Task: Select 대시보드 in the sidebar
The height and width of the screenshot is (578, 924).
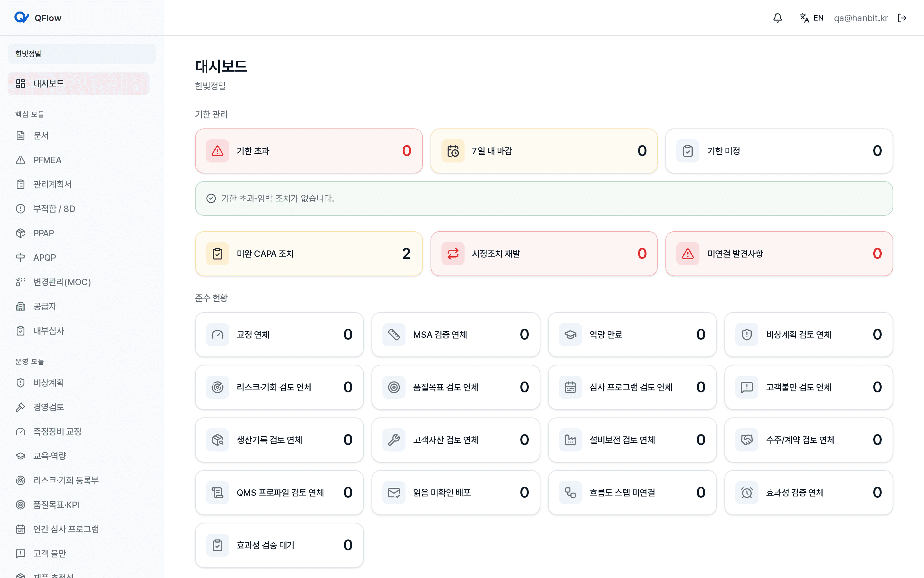Action: (79, 83)
